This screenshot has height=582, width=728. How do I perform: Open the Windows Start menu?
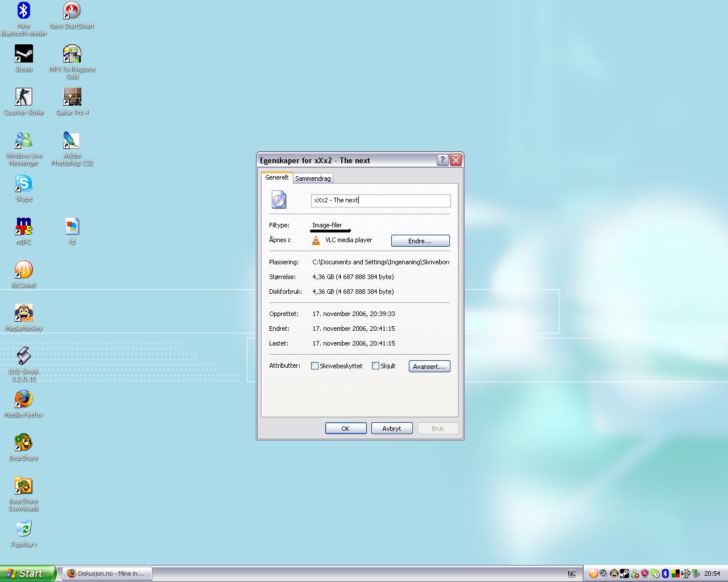coord(27,573)
